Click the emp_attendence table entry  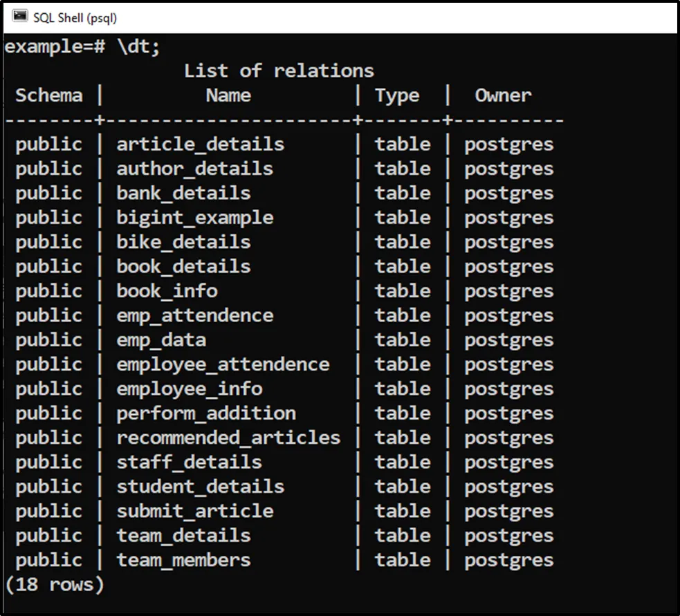[x=194, y=315]
